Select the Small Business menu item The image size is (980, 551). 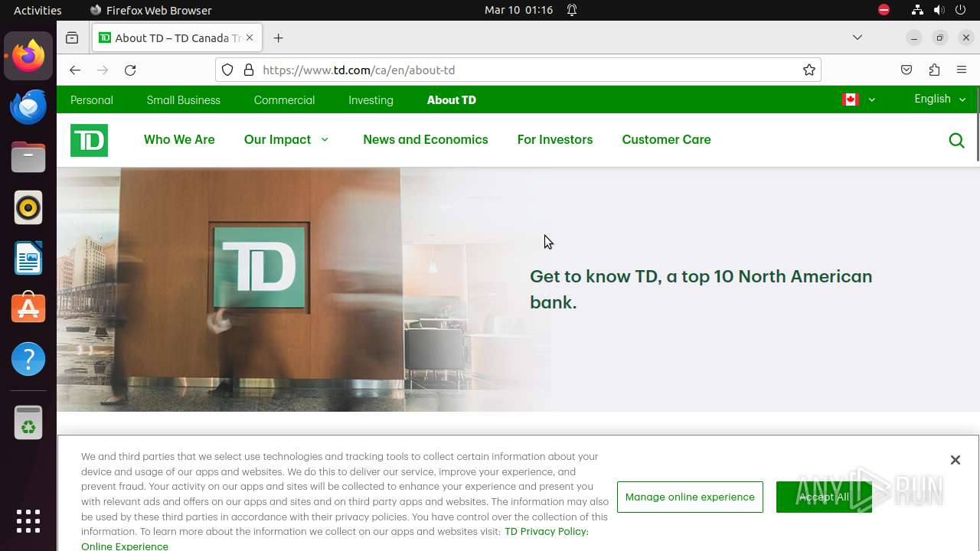[183, 100]
